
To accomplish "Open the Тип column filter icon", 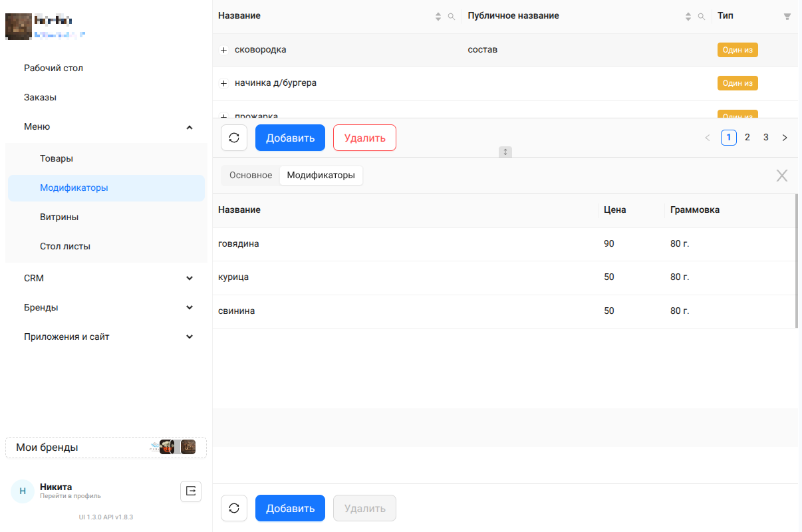I will (787, 17).
